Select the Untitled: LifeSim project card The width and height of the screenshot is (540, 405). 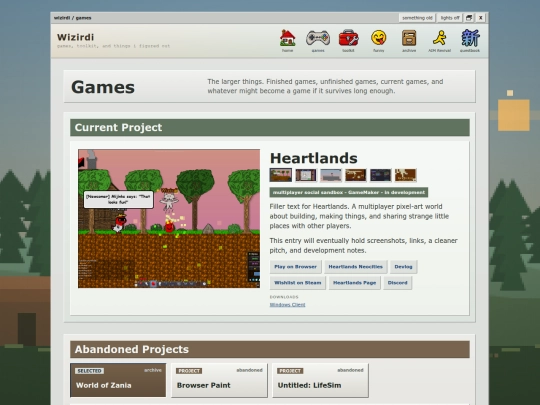320,380
